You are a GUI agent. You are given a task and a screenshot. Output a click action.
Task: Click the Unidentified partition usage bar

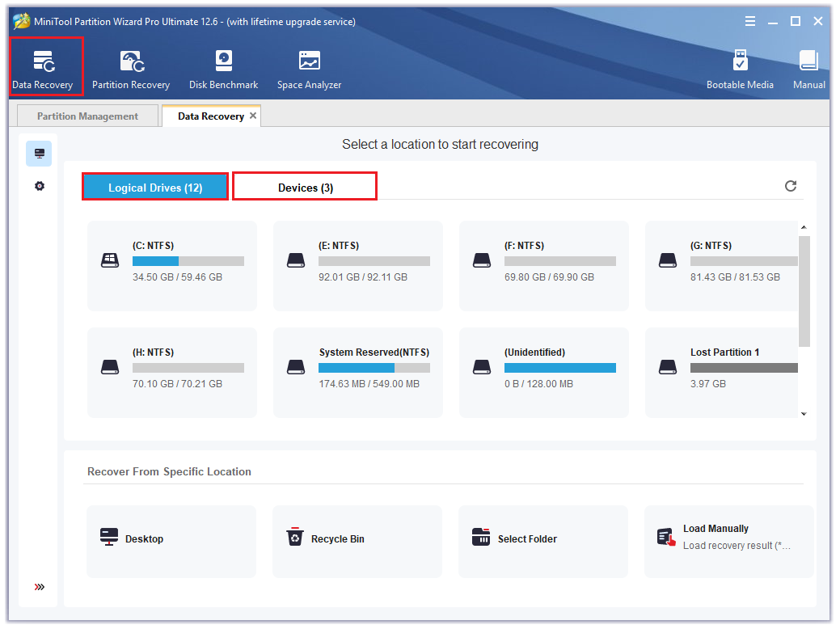(x=559, y=368)
